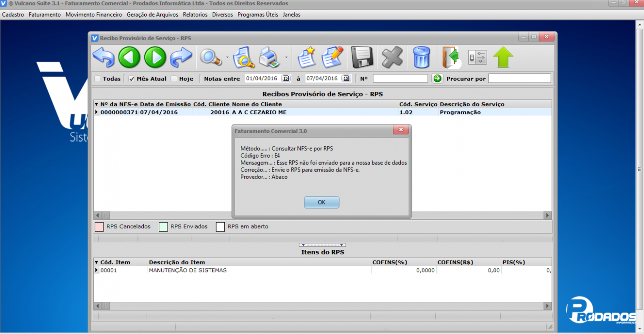Viewport: 644px width, 334px height.
Task: Open the Programas Úteis menu
Action: [258, 15]
